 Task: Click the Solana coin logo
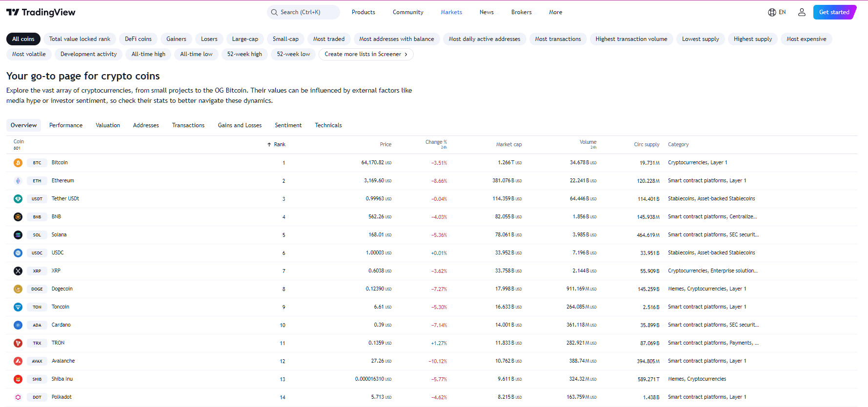click(x=18, y=235)
